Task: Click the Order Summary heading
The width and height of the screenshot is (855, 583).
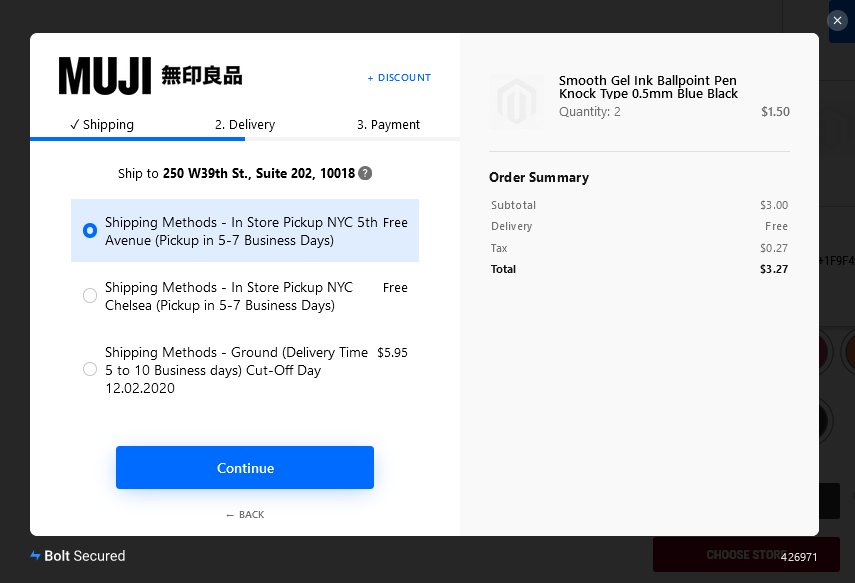Action: (539, 177)
